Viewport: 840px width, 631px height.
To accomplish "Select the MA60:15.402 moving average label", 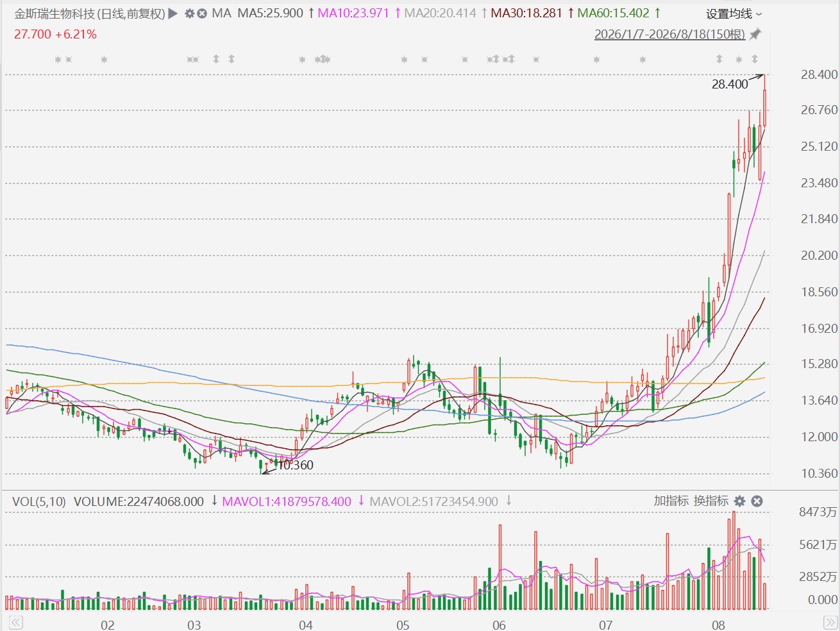I will (614, 13).
